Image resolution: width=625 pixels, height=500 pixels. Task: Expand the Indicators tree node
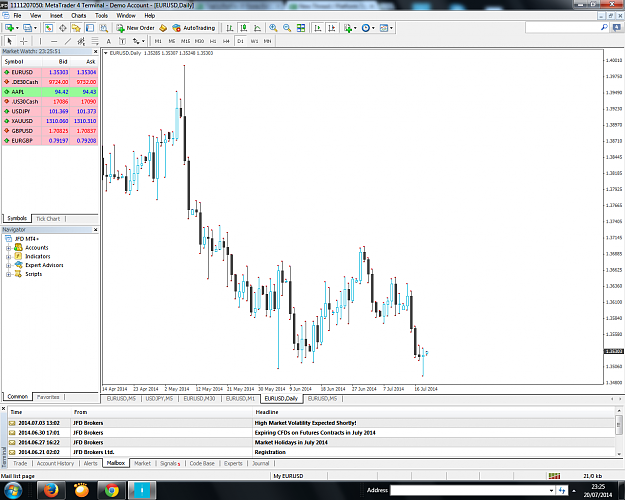[x=8, y=257]
